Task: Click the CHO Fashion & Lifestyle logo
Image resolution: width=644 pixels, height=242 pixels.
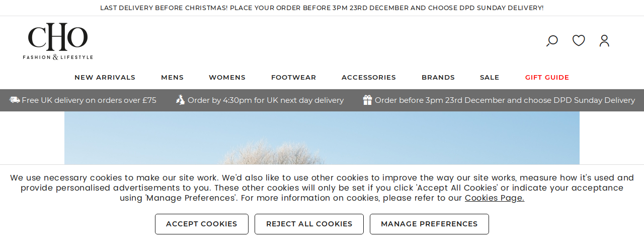Action: (x=58, y=41)
